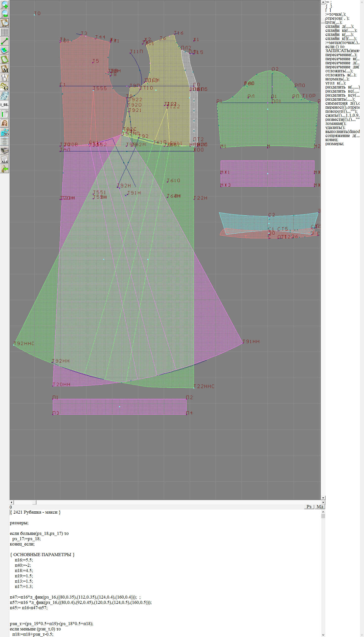The width and height of the screenshot is (364, 637).
Task: Click the zoom in magnifier icon
Action: [x=5, y=5]
